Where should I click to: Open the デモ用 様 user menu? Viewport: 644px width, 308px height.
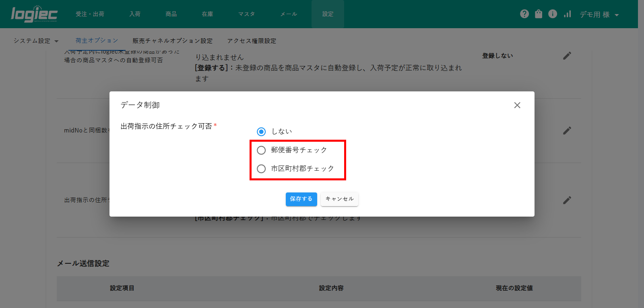click(599, 14)
